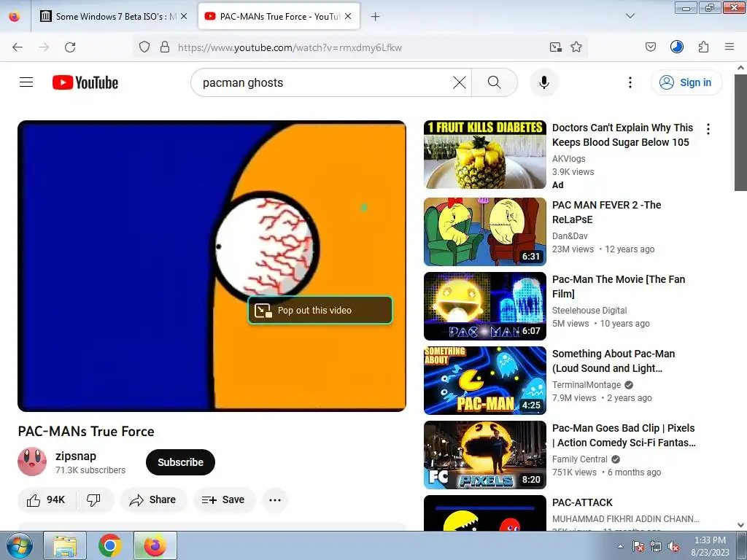The image size is (747, 560).
Task: Like the video with thumbs up
Action: (x=46, y=499)
